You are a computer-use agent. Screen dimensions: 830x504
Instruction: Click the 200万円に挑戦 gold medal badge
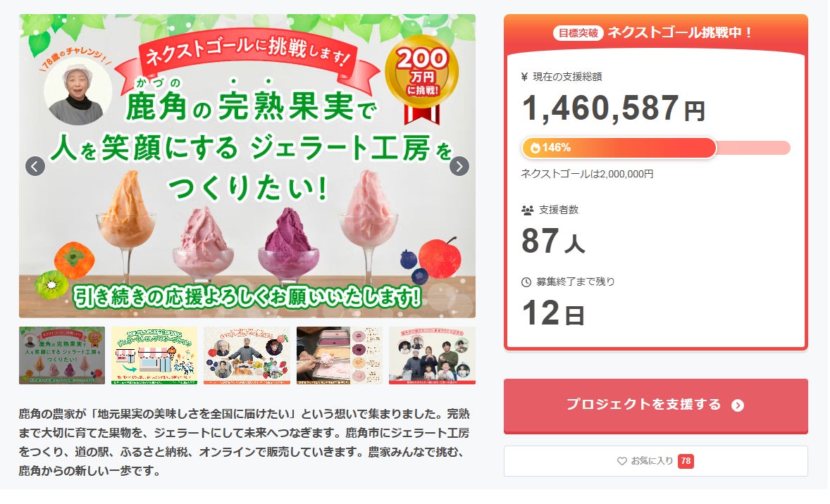coord(421,73)
